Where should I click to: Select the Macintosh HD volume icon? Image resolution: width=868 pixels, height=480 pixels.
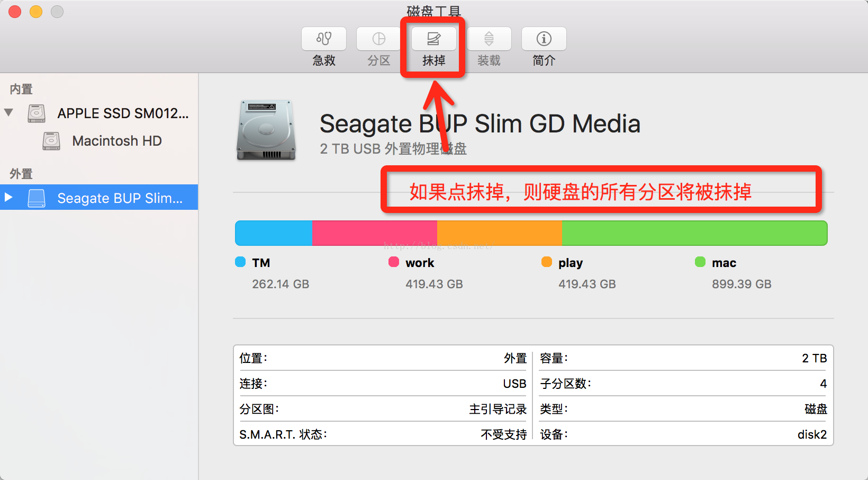51,141
